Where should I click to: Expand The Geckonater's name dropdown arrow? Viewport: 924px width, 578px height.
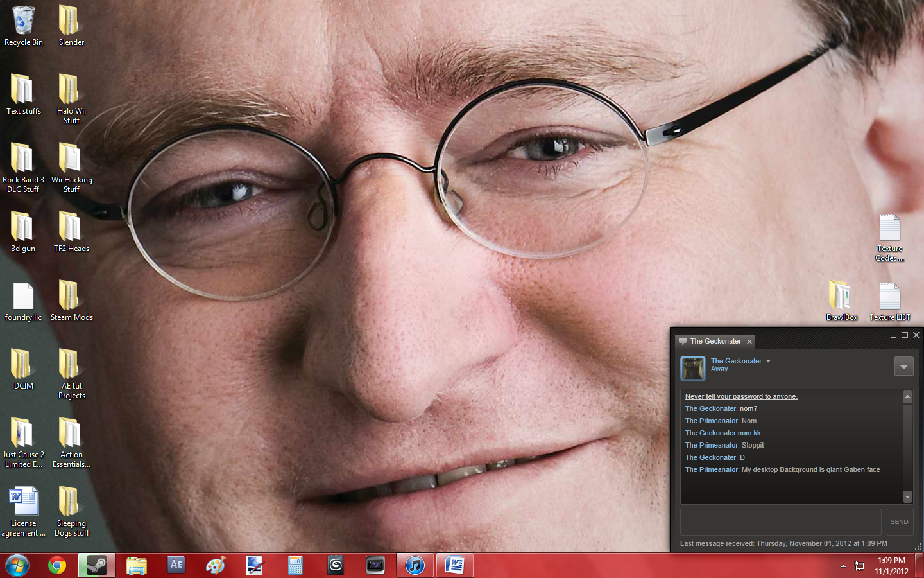769,361
